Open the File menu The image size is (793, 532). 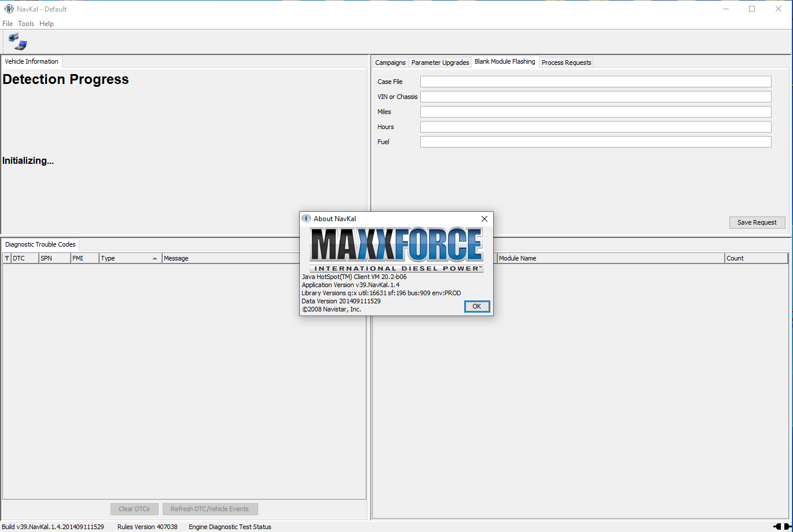click(8, 24)
